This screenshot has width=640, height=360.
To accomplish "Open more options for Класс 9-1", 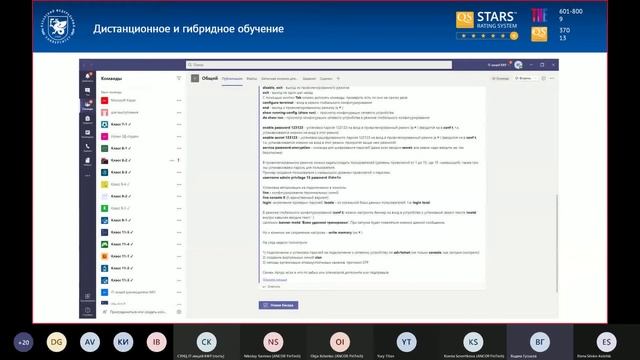I will tap(179, 220).
